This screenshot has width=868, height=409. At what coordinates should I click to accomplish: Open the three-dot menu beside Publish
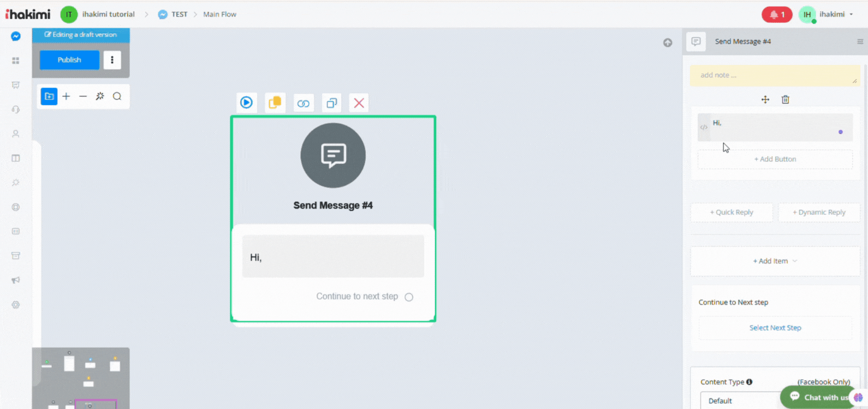pos(112,60)
